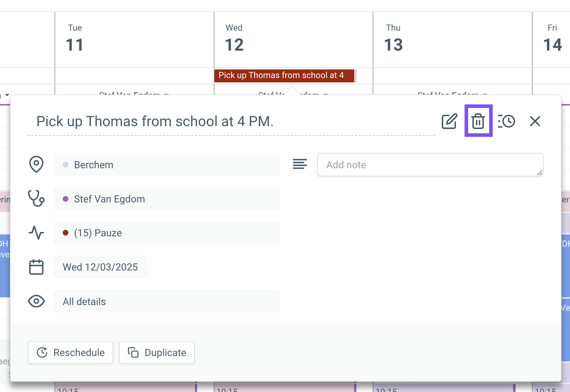Click the edit appointment pencil icon

(449, 121)
